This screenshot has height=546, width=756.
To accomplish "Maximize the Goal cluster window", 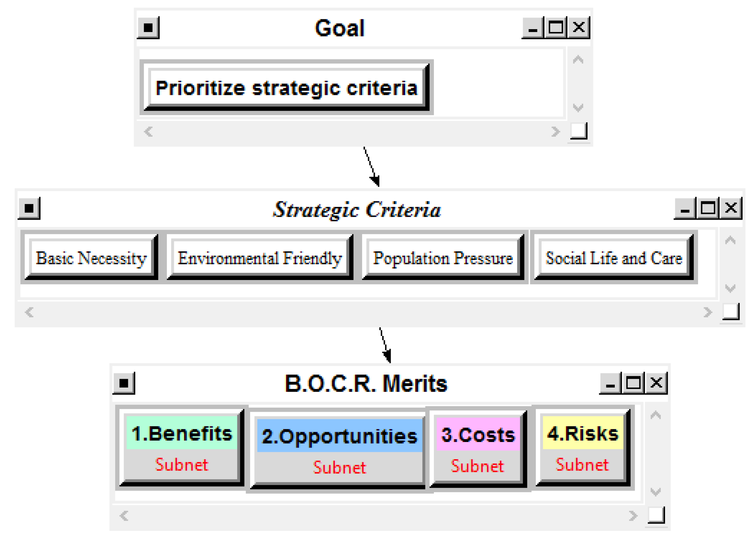I will coord(555,27).
